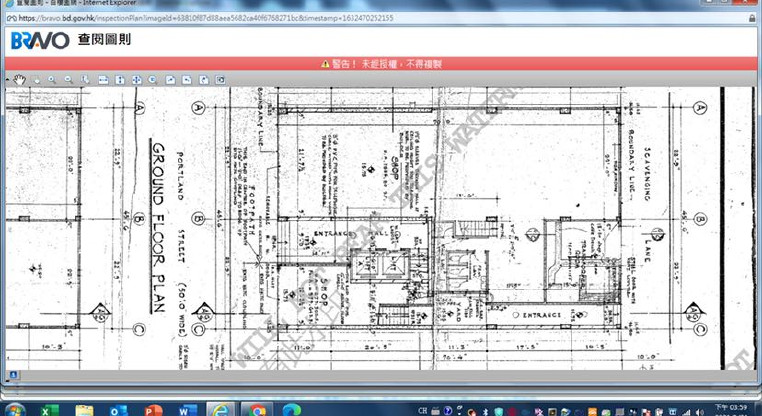Open the Windows Start menu
The height and width of the screenshot is (416, 762).
(x=14, y=411)
